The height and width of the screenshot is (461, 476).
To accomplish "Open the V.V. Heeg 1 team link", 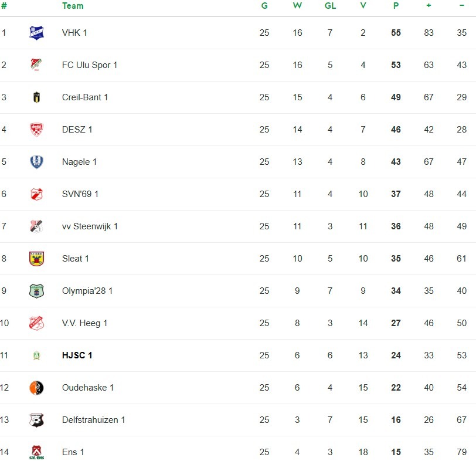I will [x=84, y=323].
